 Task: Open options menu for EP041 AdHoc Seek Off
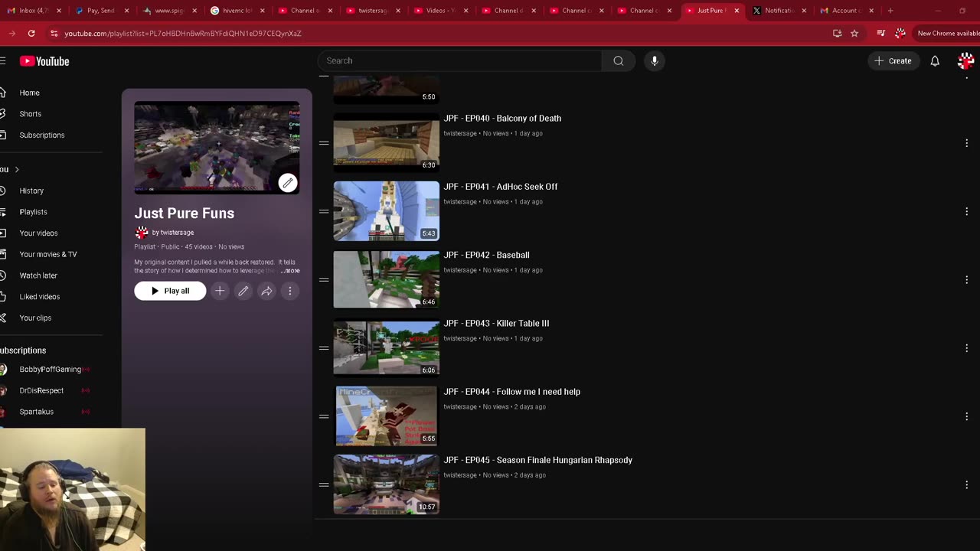coord(966,211)
